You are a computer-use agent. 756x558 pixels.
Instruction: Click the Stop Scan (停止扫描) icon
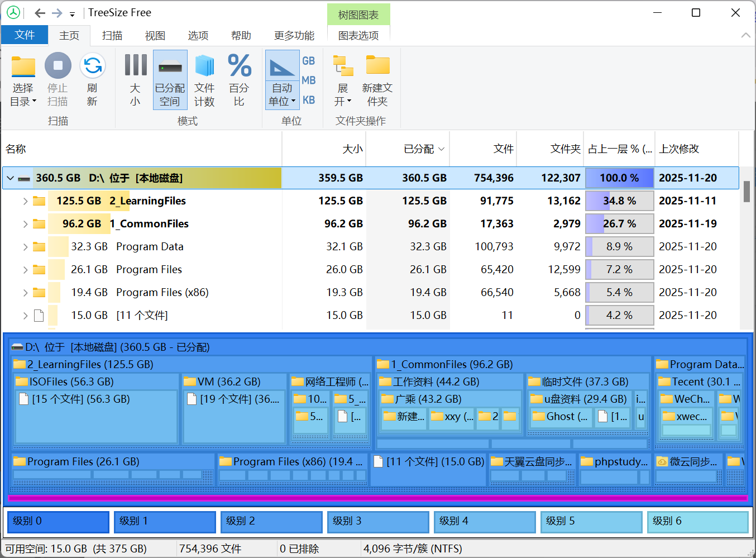point(58,67)
